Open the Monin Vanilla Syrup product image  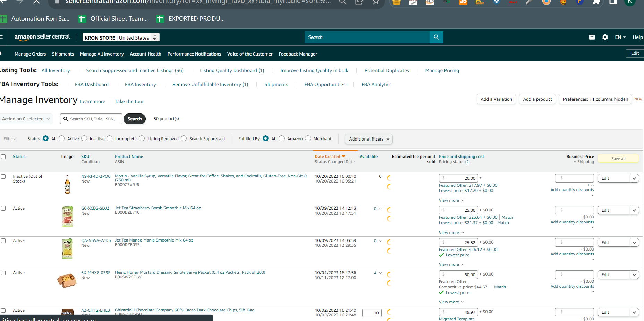[x=67, y=184]
